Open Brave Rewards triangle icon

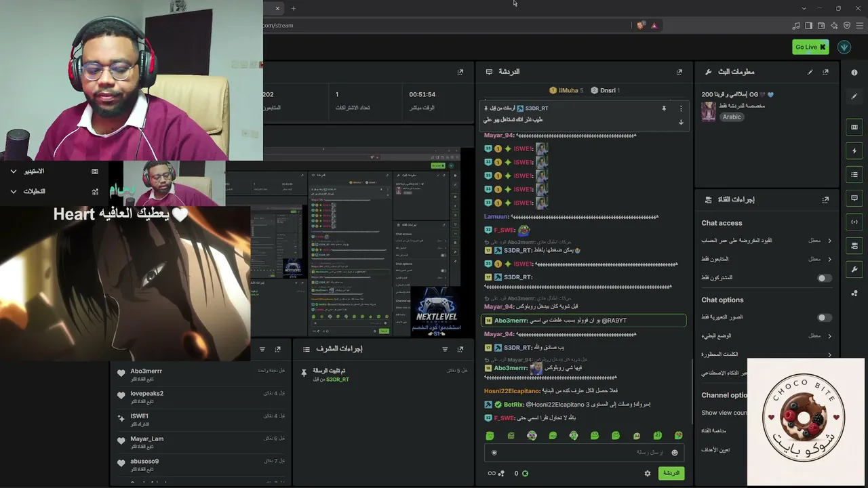[x=654, y=26]
